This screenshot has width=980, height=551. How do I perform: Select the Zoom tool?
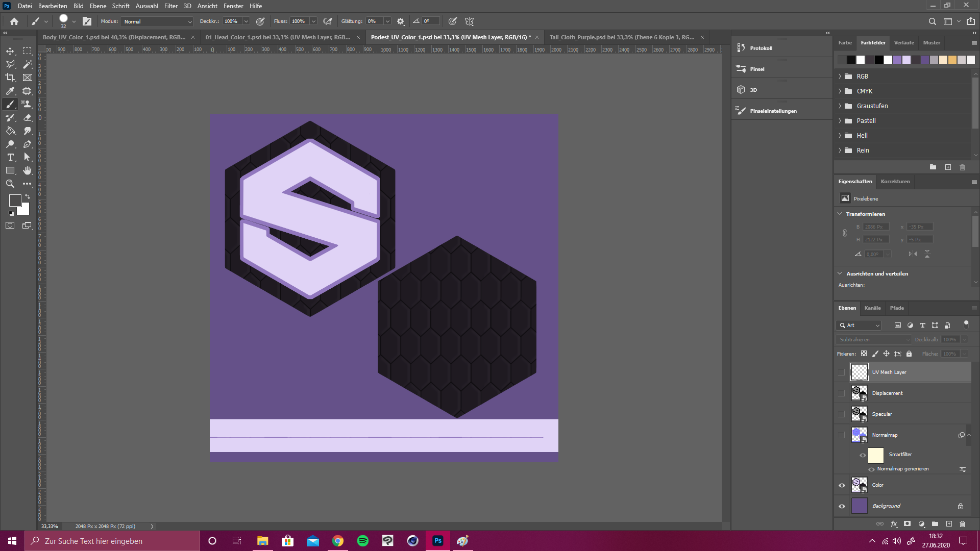click(x=10, y=184)
